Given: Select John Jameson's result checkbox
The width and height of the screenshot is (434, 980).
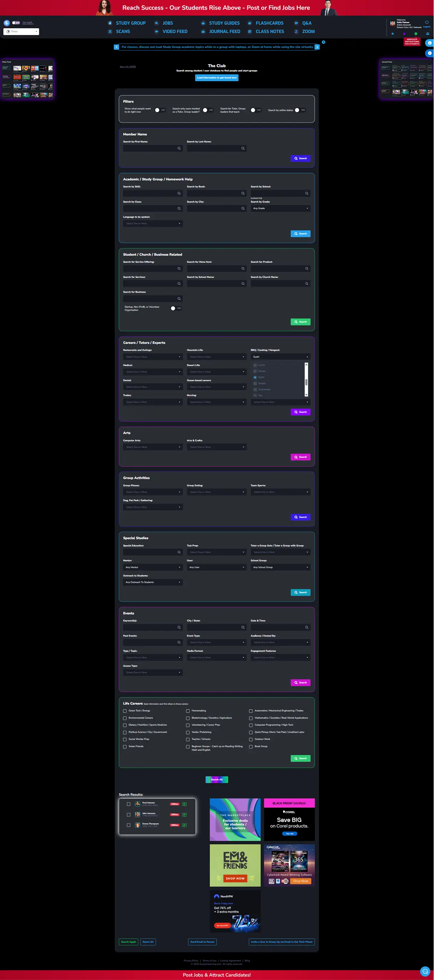Looking at the screenshot, I should [128, 814].
